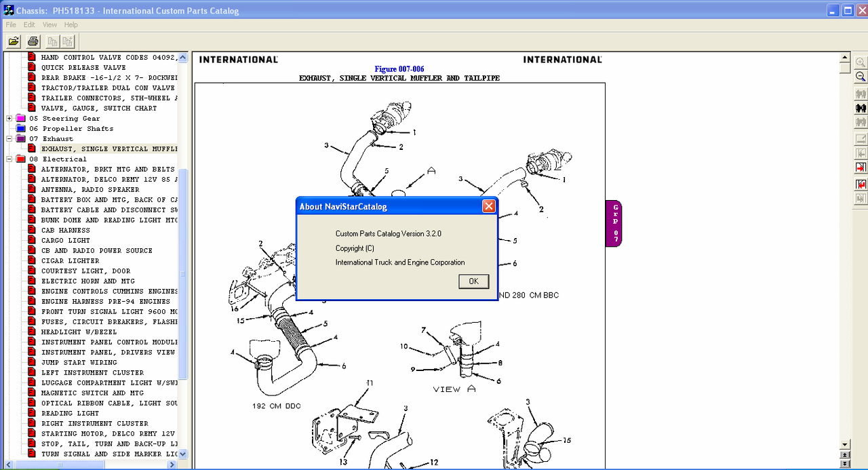Viewport: 868px width, 470px height.
Task: Click the red F icon beside CIGAR LIGHTER
Action: click(32, 260)
